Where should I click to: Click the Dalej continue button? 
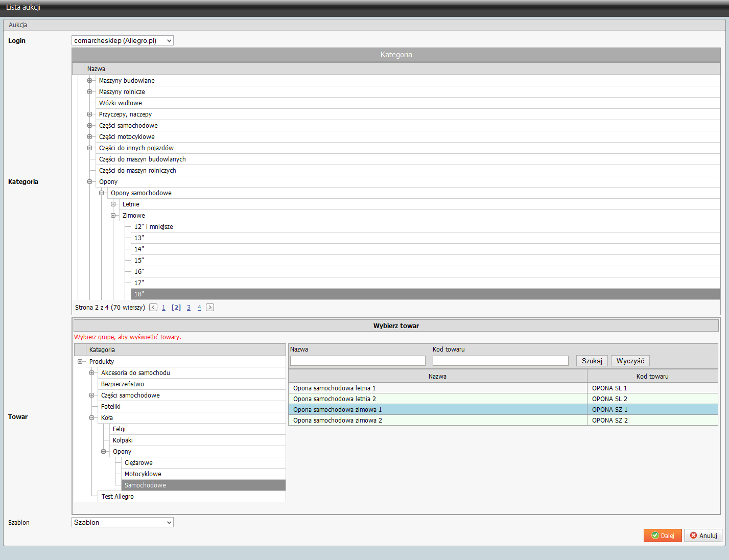[x=663, y=535]
